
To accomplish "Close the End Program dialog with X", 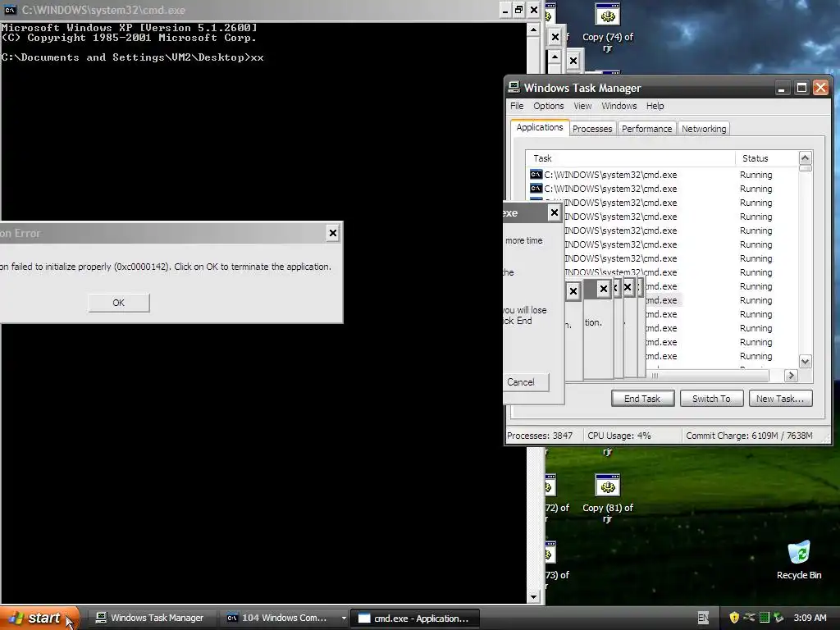I will 555,212.
